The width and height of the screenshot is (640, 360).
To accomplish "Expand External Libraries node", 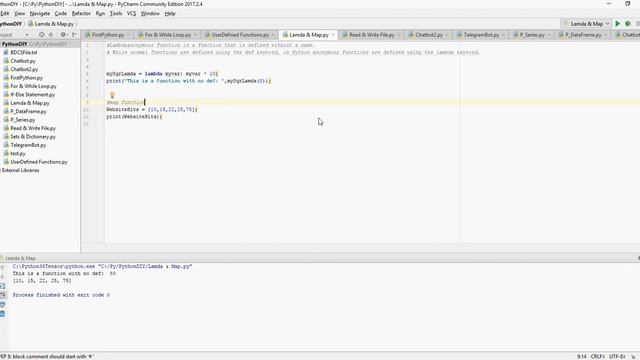I will pyautogui.click(x=20, y=170).
